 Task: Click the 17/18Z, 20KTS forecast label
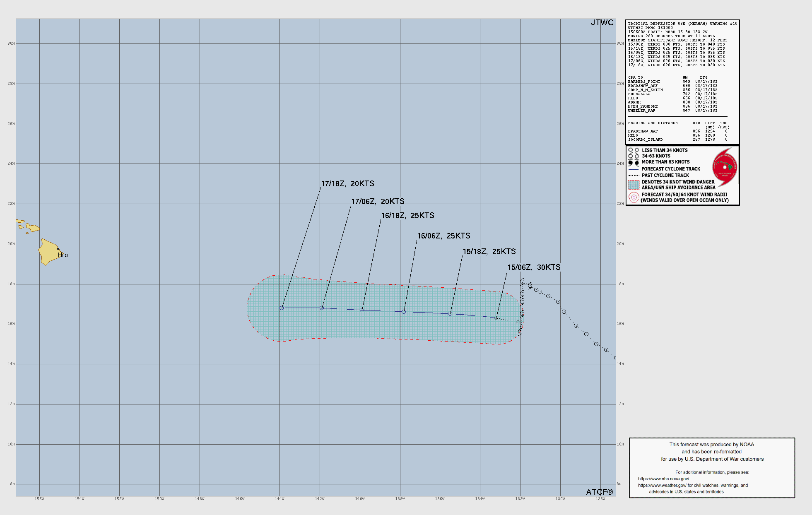[347, 183]
